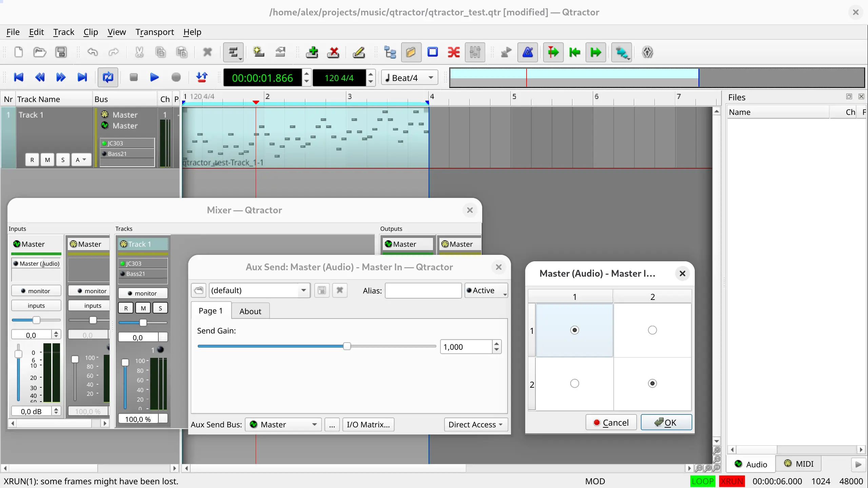Screen dimensions: 868x488
Task: Toggle the Files panel folder icon
Action: [411, 52]
